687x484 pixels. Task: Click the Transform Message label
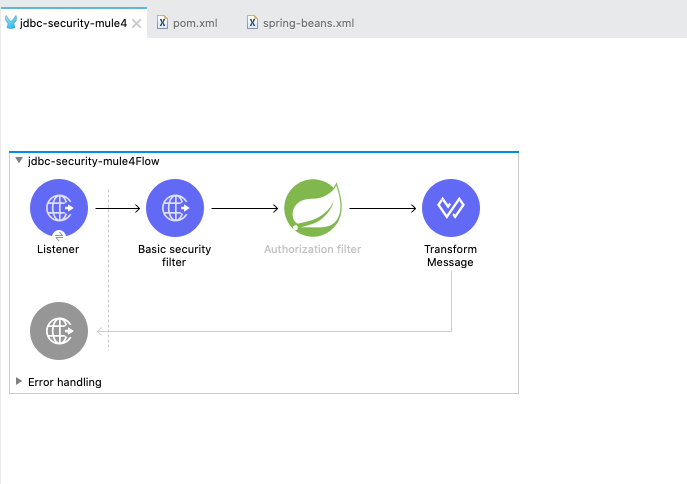[x=451, y=256]
